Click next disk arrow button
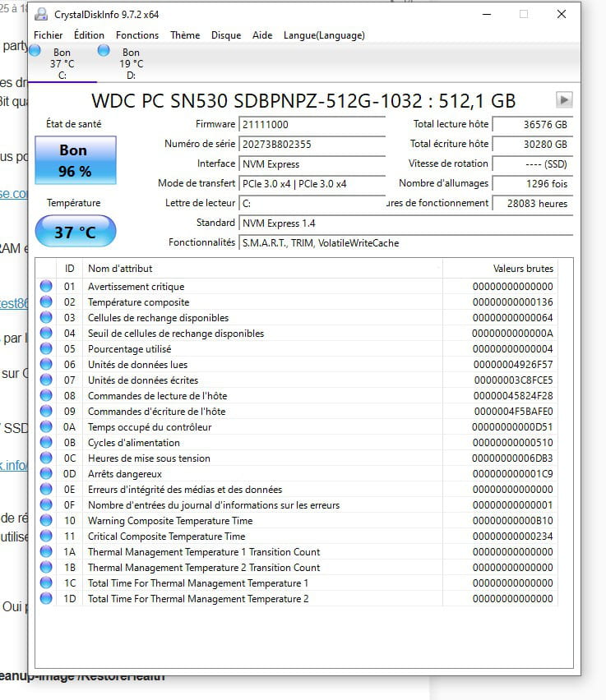The image size is (606, 700). tap(564, 99)
